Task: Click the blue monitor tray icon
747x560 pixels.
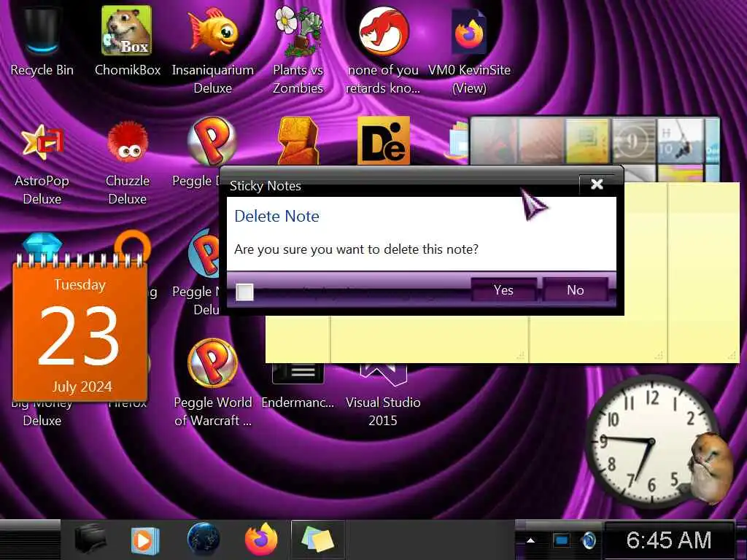Action: click(x=561, y=540)
